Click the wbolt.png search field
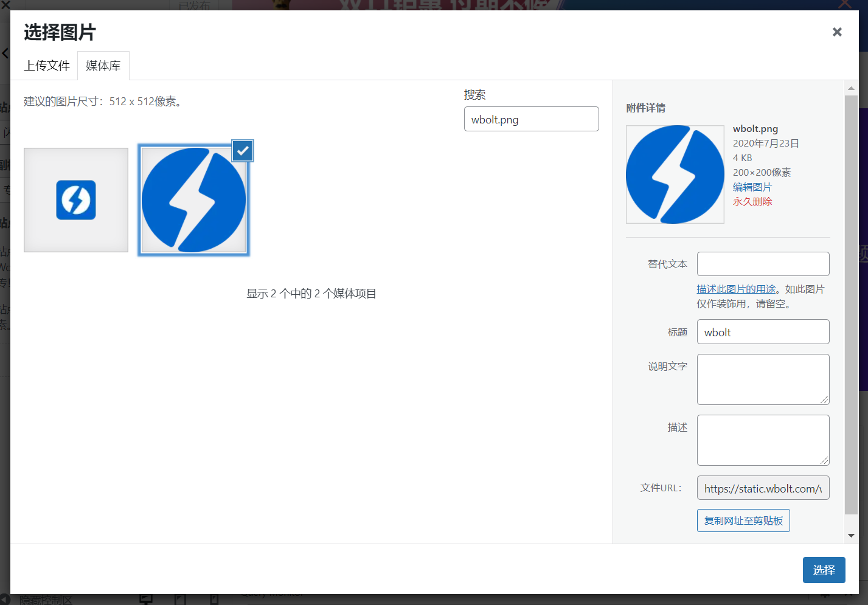868x605 pixels. pos(531,119)
